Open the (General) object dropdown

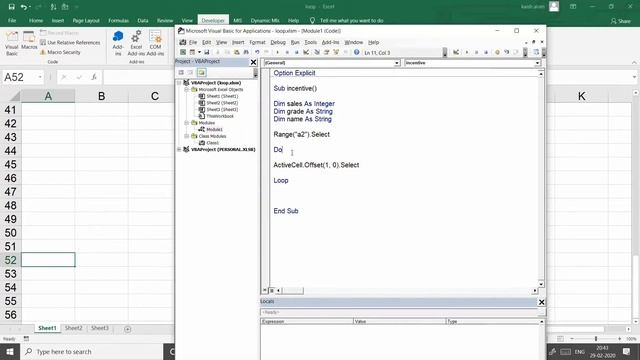396,63
